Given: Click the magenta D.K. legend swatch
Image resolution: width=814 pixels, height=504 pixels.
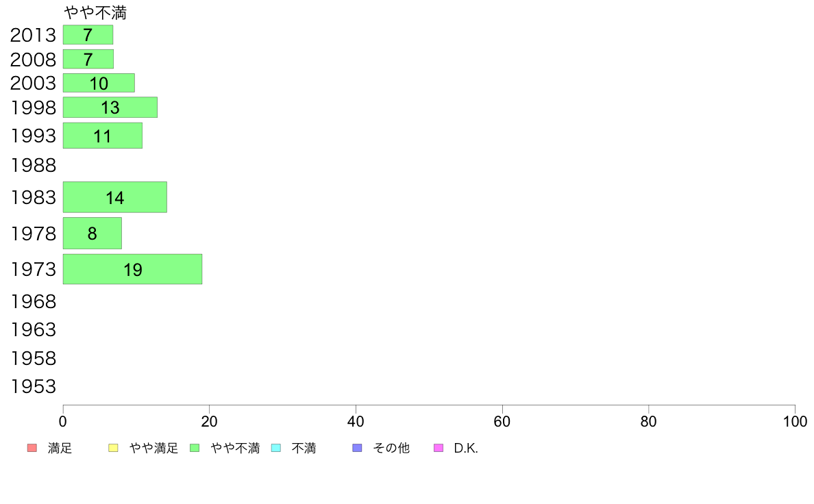Looking at the screenshot, I should pos(439,448).
